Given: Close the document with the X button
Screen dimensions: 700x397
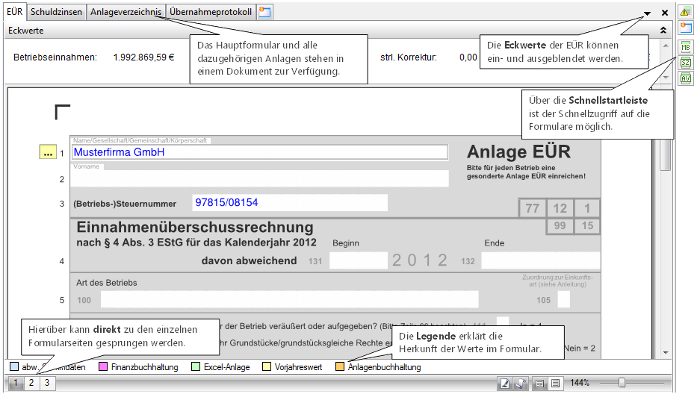Looking at the screenshot, I should click(665, 13).
